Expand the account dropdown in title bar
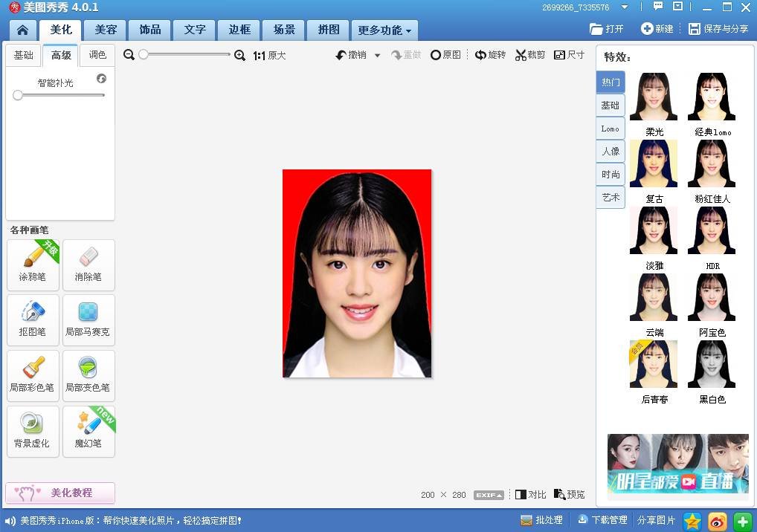This screenshot has height=532, width=757. tap(624, 7)
